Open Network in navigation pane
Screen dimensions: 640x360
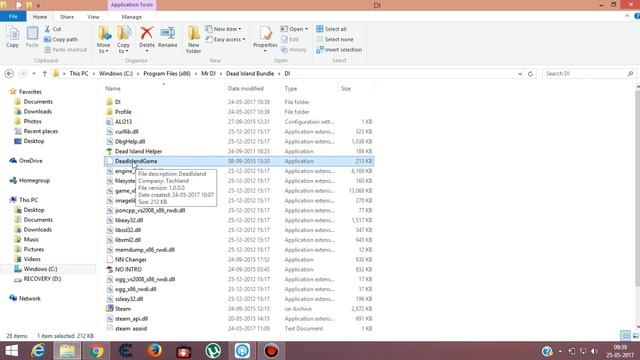(x=29, y=298)
